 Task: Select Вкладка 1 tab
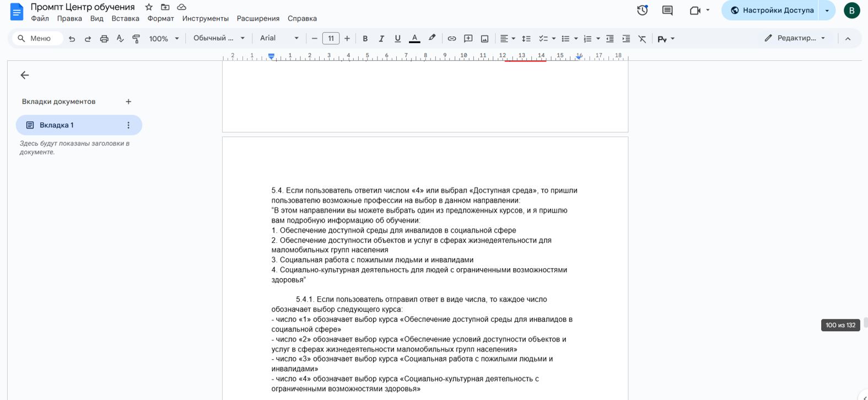point(79,125)
